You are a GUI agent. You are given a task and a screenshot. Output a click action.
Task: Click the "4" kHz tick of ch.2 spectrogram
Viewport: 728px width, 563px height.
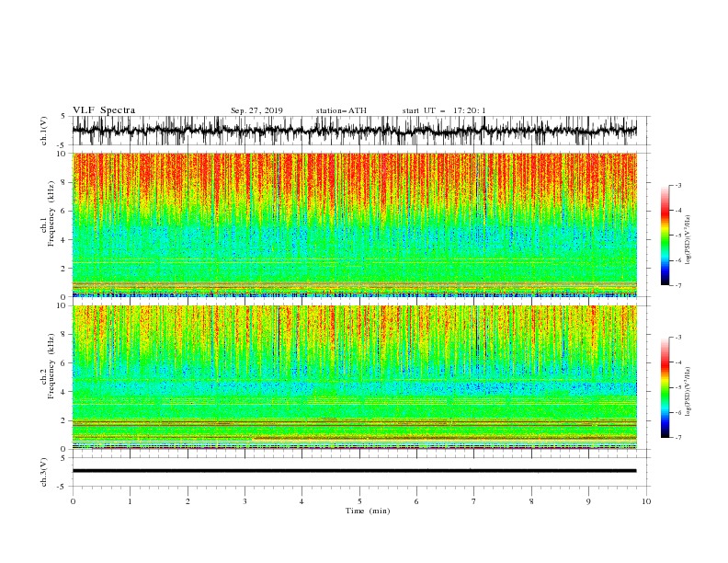[64, 392]
